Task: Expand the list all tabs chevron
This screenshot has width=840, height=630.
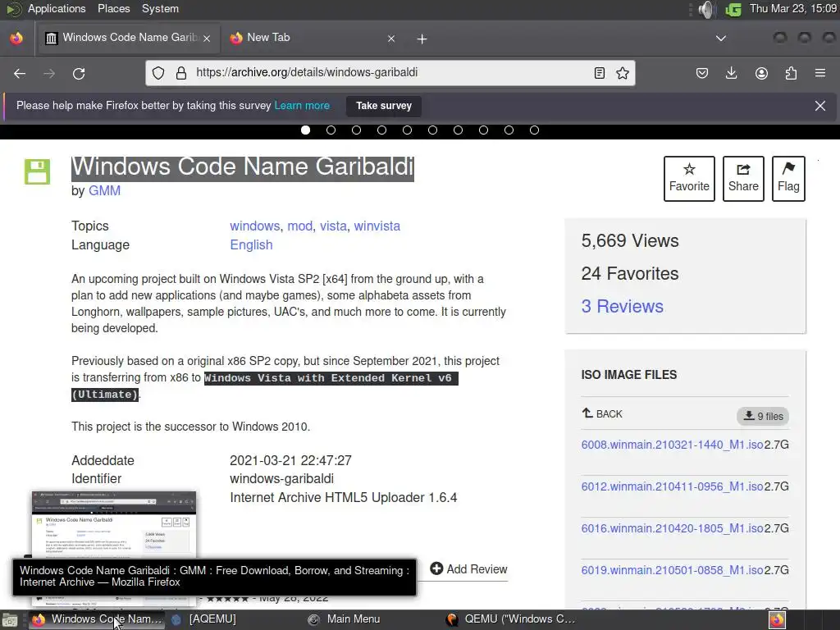Action: click(721, 38)
